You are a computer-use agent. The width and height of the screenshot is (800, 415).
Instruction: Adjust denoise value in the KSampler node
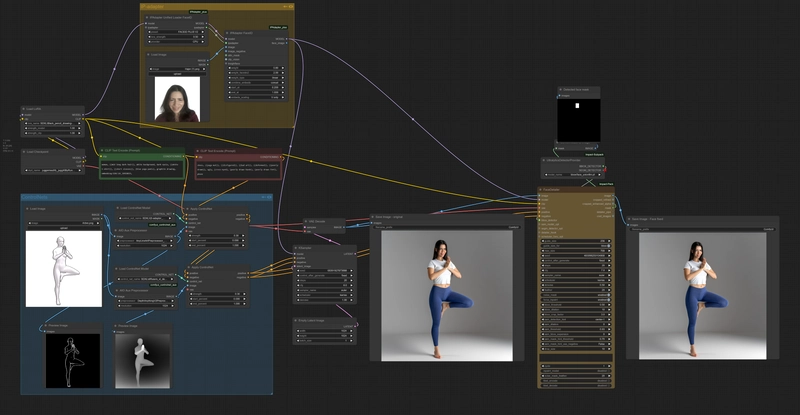(324, 300)
